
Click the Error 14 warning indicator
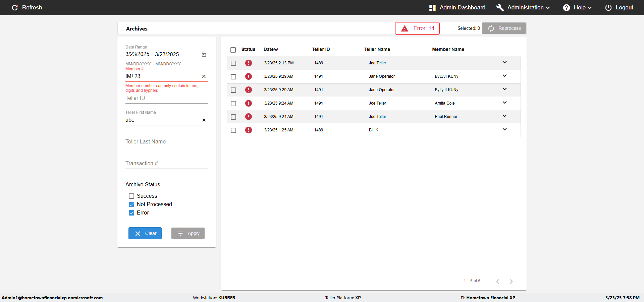pos(417,28)
